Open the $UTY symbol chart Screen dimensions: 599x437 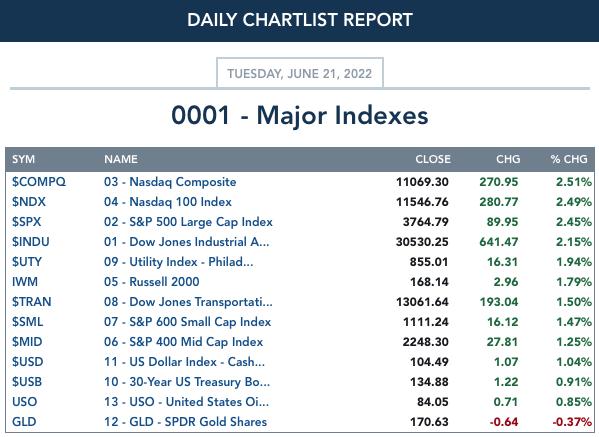point(26,262)
